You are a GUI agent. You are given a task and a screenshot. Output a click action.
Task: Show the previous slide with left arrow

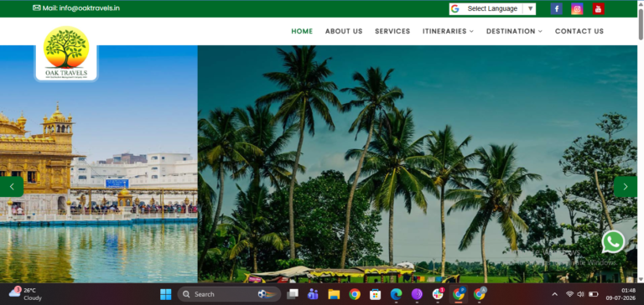click(12, 187)
